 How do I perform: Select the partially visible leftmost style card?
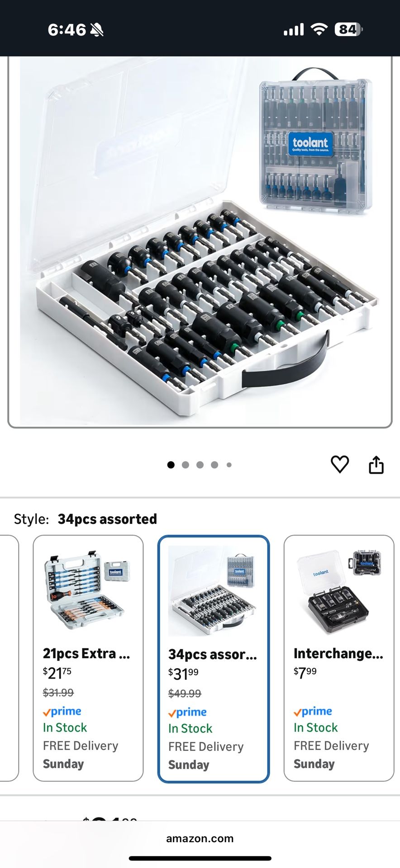point(9,658)
